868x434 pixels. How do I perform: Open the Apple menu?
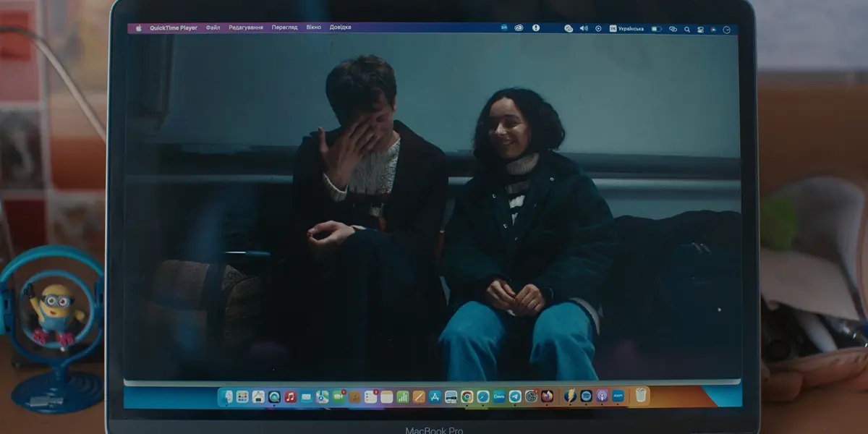click(x=139, y=27)
